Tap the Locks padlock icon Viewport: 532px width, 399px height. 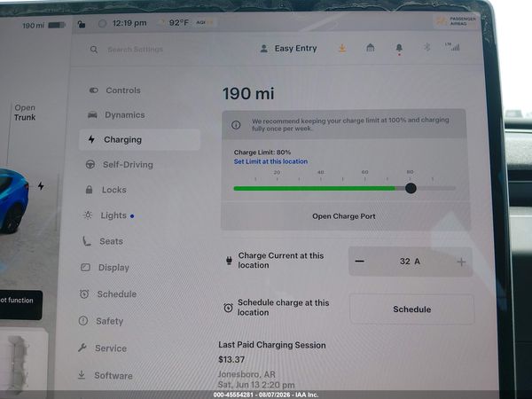89,190
